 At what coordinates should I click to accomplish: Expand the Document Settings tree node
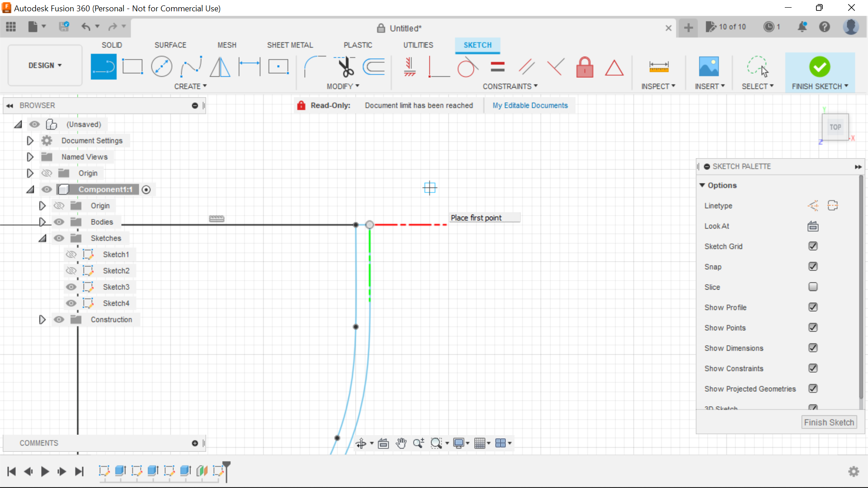[30, 141]
